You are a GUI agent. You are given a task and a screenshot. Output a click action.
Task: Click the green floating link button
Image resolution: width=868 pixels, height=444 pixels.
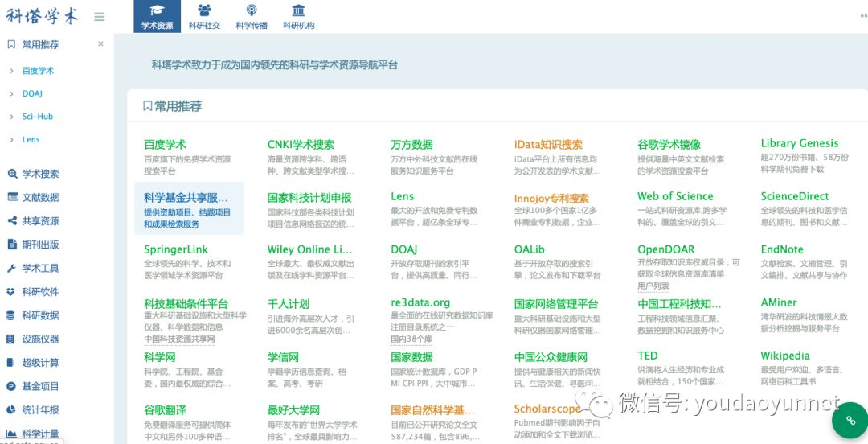pos(851,420)
